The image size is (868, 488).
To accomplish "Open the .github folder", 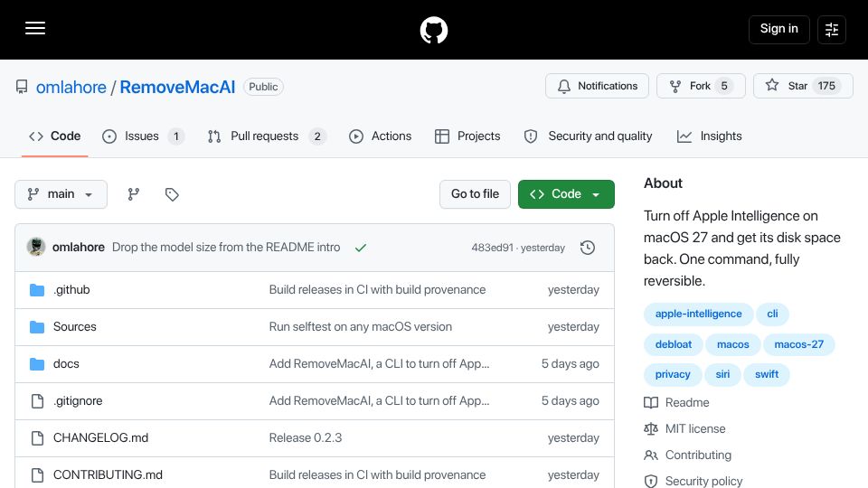I will tap(71, 290).
